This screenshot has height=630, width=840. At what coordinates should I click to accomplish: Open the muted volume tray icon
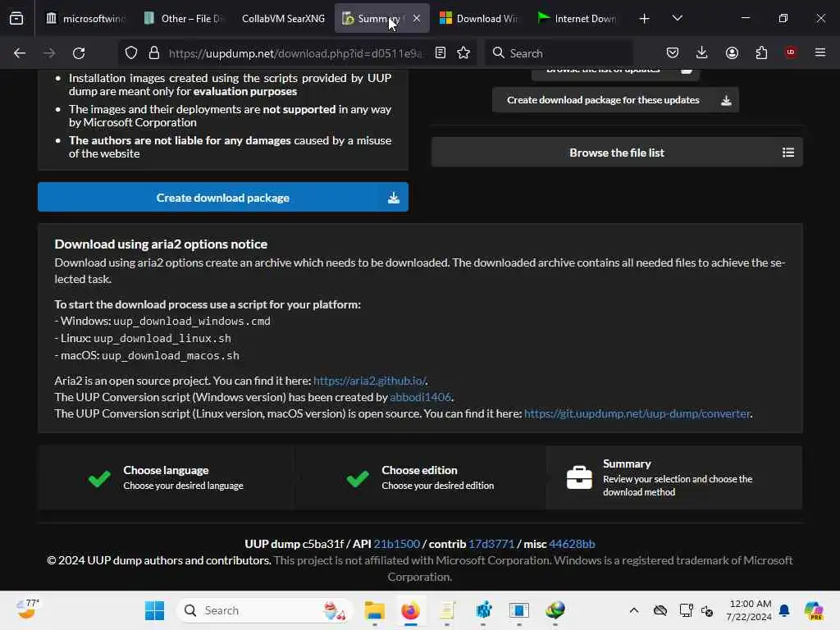click(x=707, y=610)
